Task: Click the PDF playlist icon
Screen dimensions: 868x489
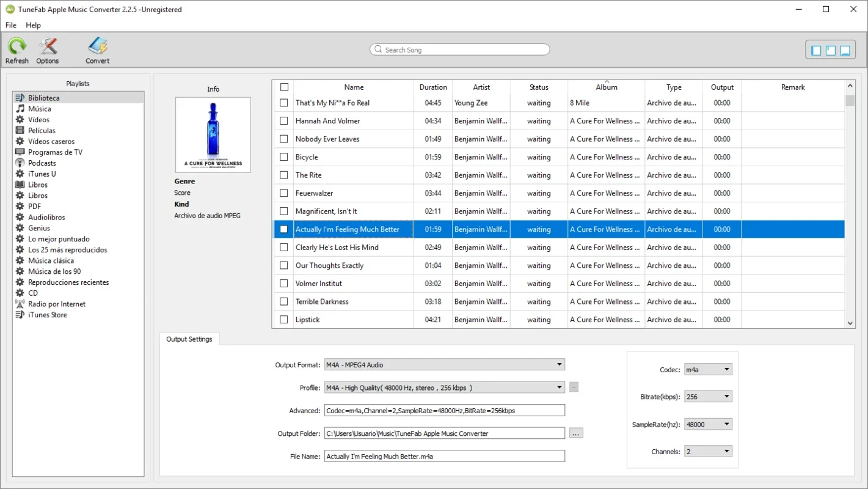Action: click(20, 207)
